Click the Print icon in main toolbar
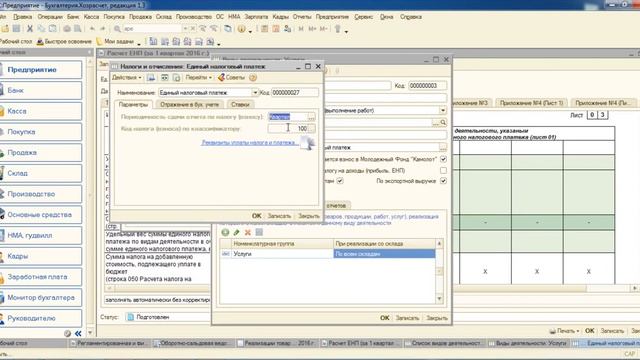Viewport: 640px width, 360px height. (67, 29)
